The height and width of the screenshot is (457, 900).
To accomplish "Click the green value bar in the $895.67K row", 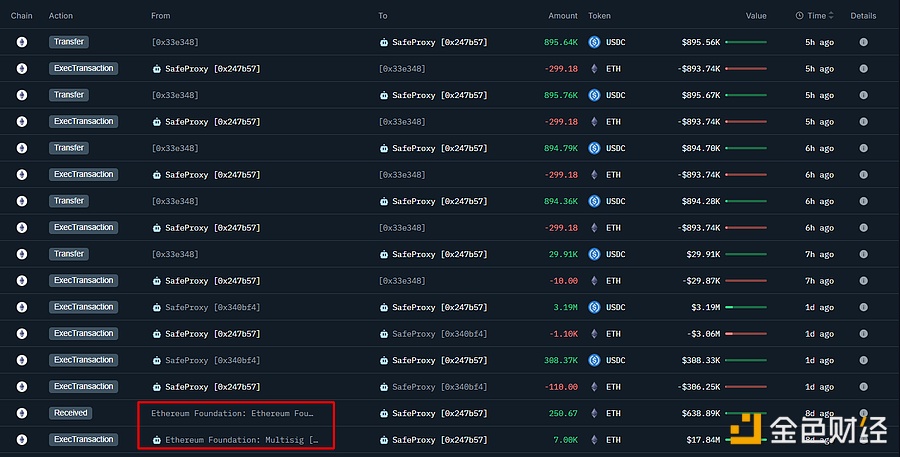I will coord(745,95).
